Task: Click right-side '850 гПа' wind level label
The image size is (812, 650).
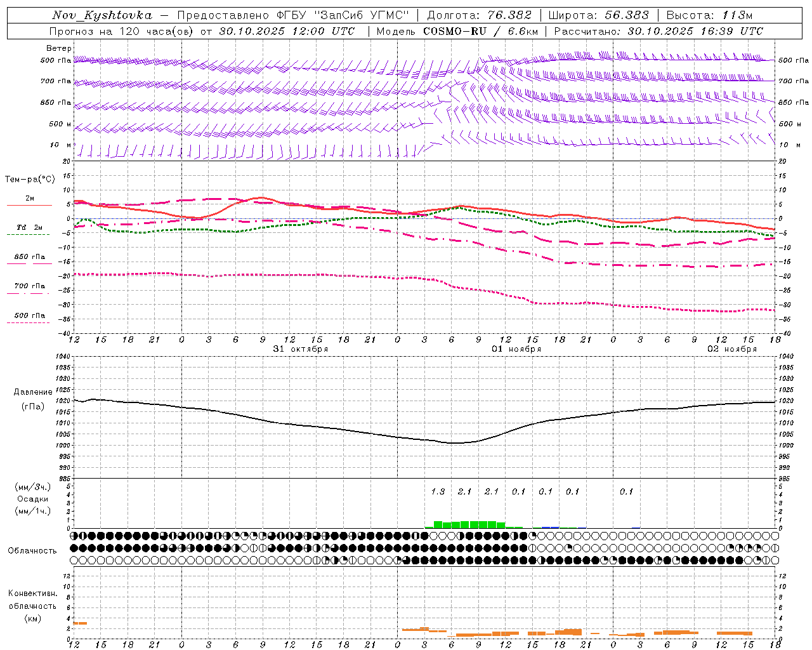Action: [x=794, y=102]
